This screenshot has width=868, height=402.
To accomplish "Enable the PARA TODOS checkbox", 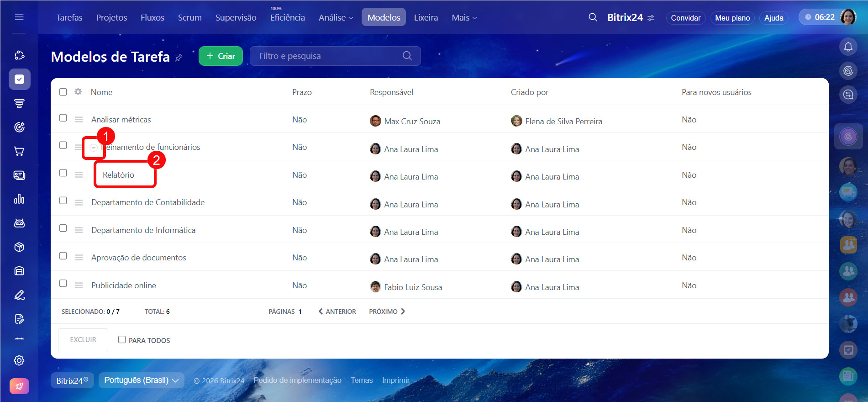I will (122, 339).
